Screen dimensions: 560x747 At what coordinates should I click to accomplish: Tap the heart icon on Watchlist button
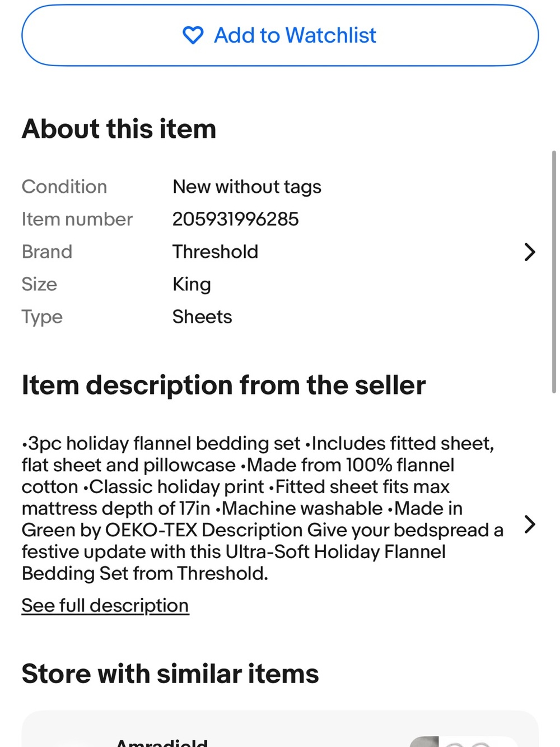coord(193,35)
